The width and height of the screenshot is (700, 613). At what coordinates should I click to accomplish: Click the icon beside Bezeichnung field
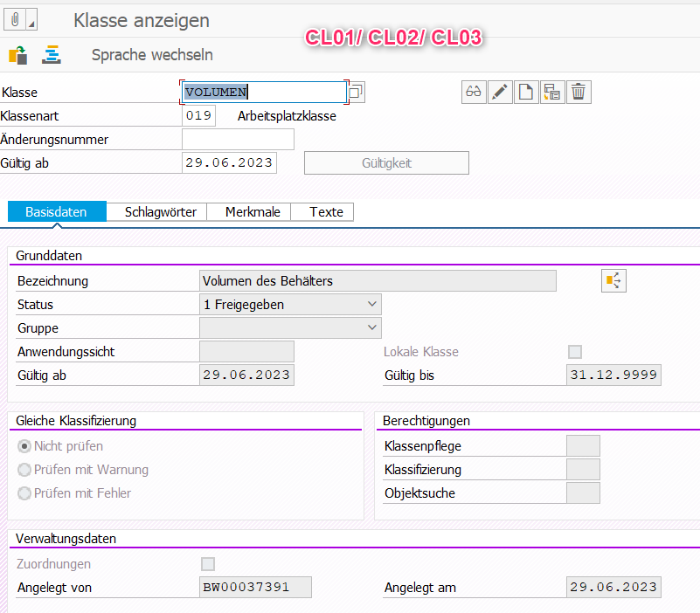[x=614, y=280]
